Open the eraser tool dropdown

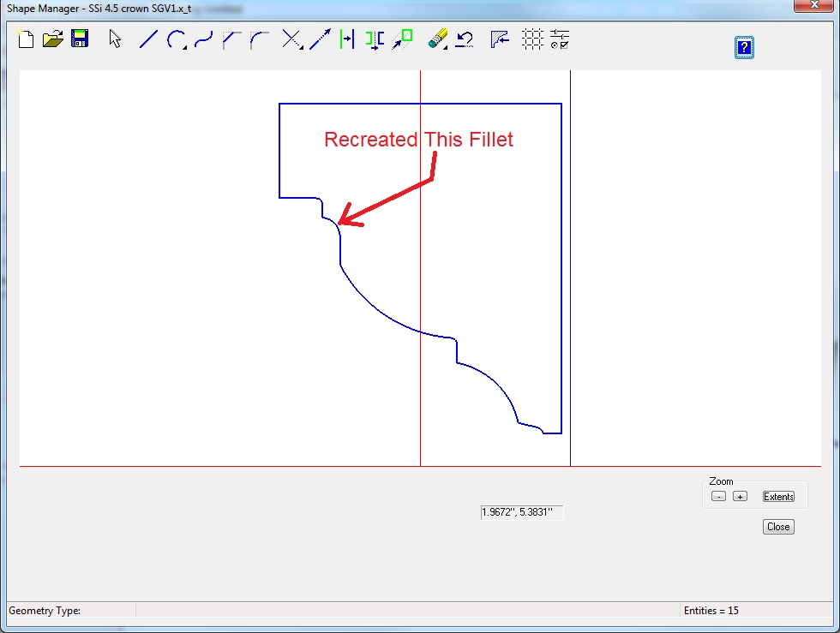tap(438, 39)
